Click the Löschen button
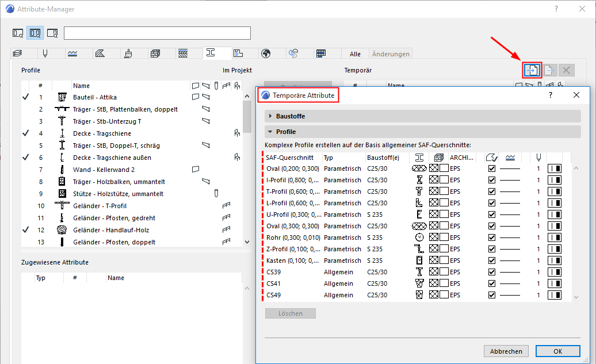The width and height of the screenshot is (596, 364). [291, 313]
